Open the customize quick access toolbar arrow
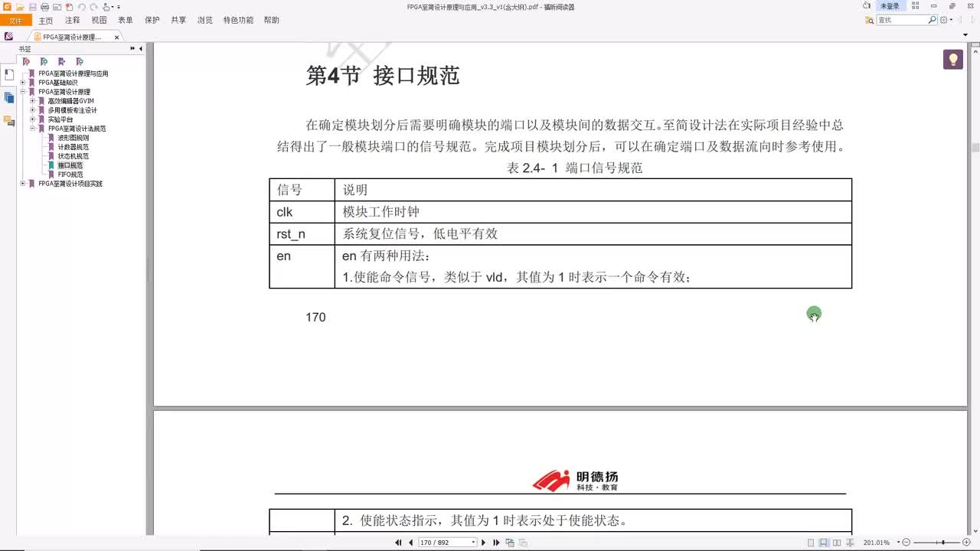Viewport: 980px width, 551px height. coord(119,7)
